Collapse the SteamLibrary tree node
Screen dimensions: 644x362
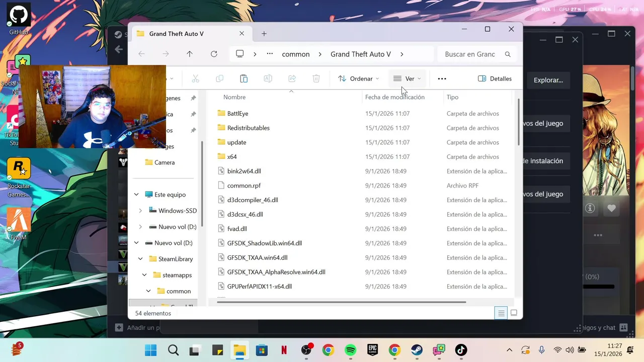[x=140, y=259]
